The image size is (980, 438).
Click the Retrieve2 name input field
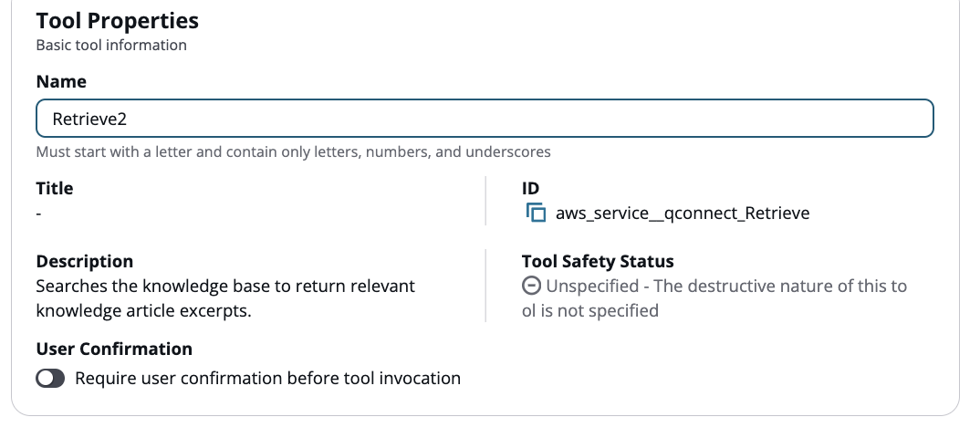[484, 119]
